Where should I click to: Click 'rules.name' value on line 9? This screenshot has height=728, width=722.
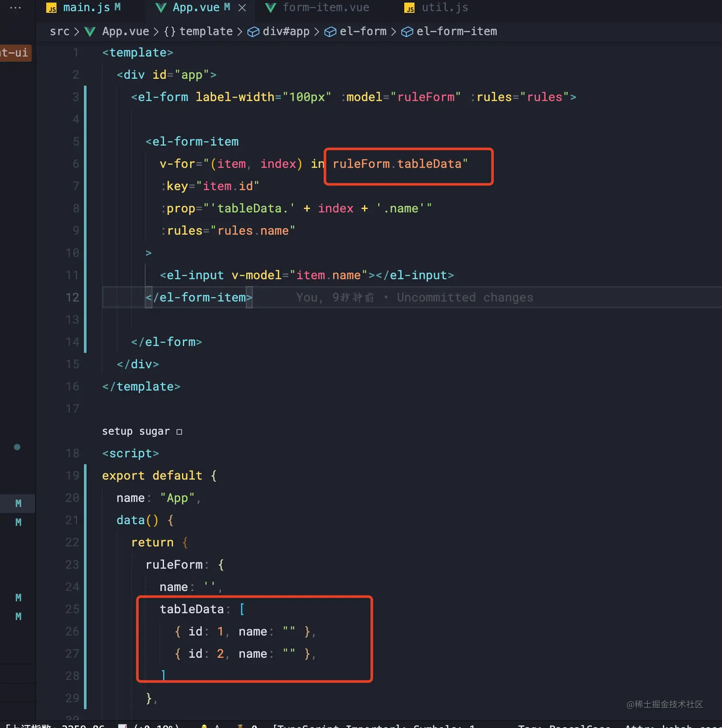[253, 231]
